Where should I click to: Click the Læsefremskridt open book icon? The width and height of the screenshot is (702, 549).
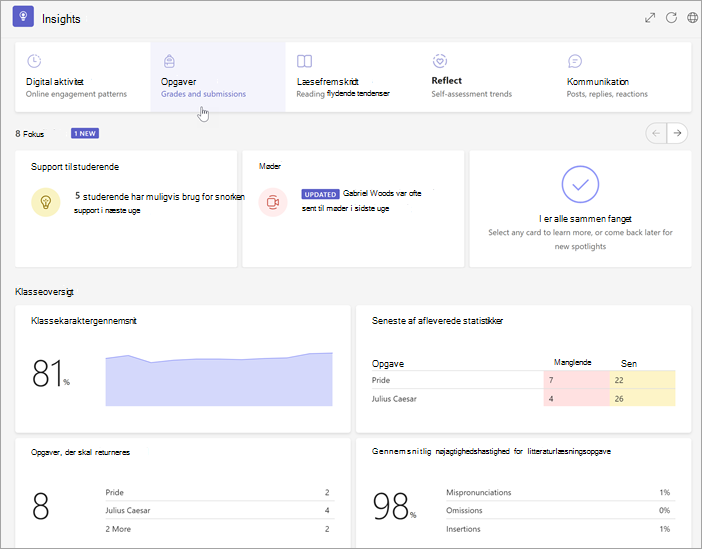(304, 61)
